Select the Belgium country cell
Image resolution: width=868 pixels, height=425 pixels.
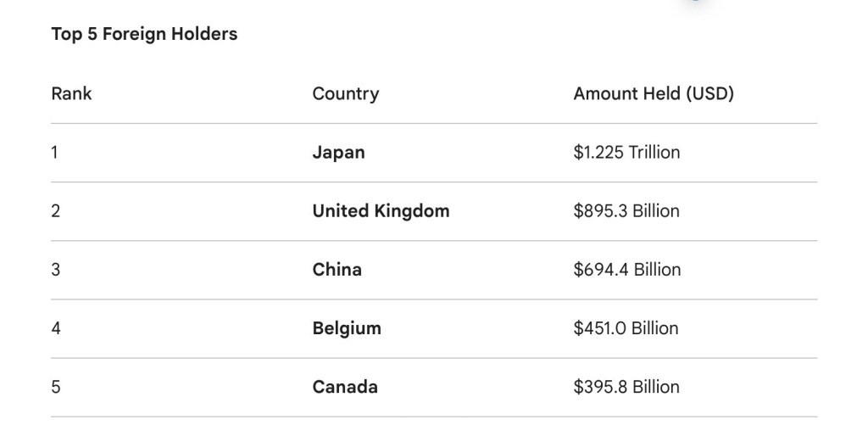click(x=347, y=328)
